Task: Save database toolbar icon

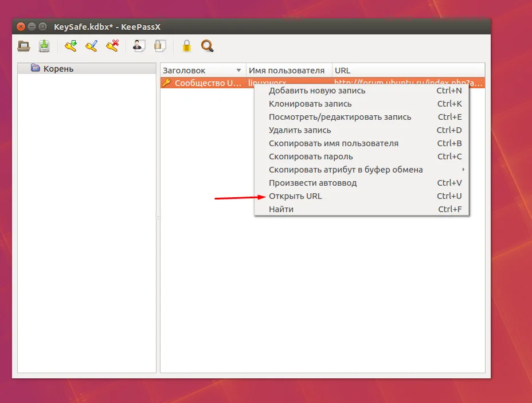Action: 44,46
